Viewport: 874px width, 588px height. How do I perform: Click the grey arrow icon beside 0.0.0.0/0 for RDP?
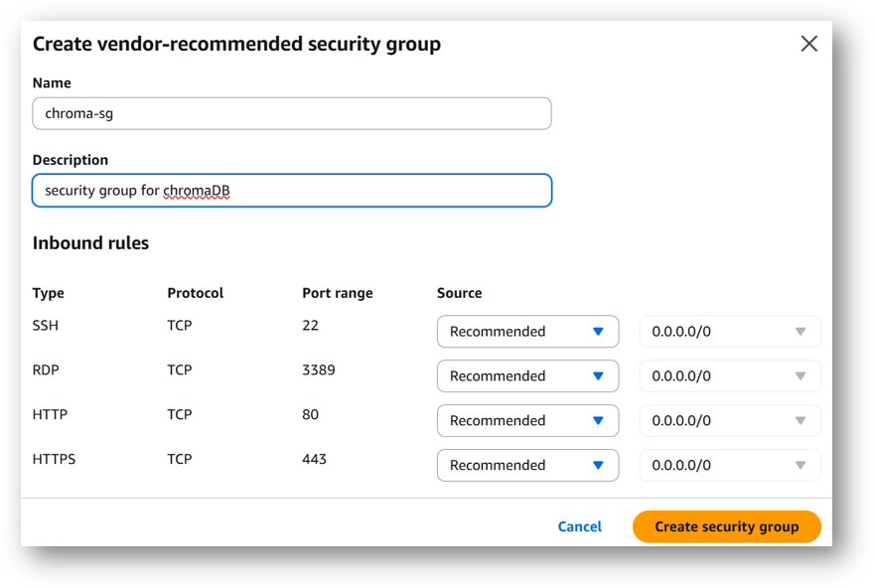click(x=801, y=375)
